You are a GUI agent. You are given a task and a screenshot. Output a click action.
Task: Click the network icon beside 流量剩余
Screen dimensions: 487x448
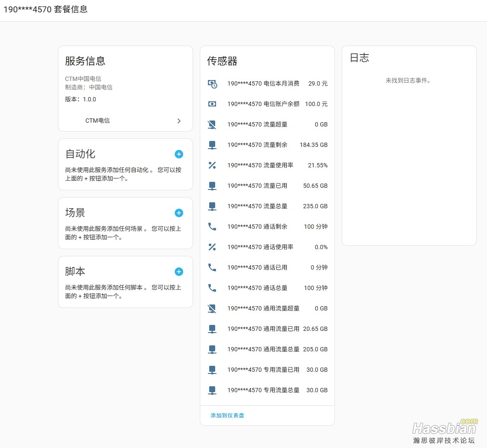pyautogui.click(x=212, y=145)
